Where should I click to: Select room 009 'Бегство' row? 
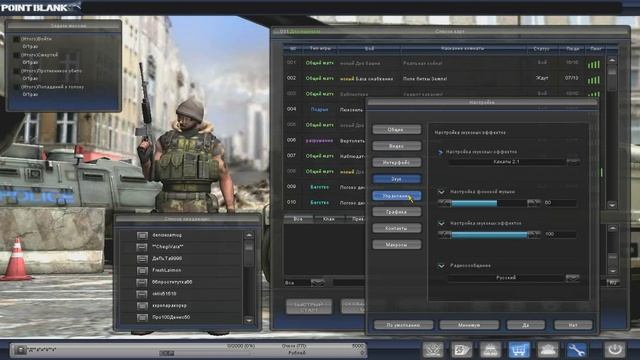(324, 187)
